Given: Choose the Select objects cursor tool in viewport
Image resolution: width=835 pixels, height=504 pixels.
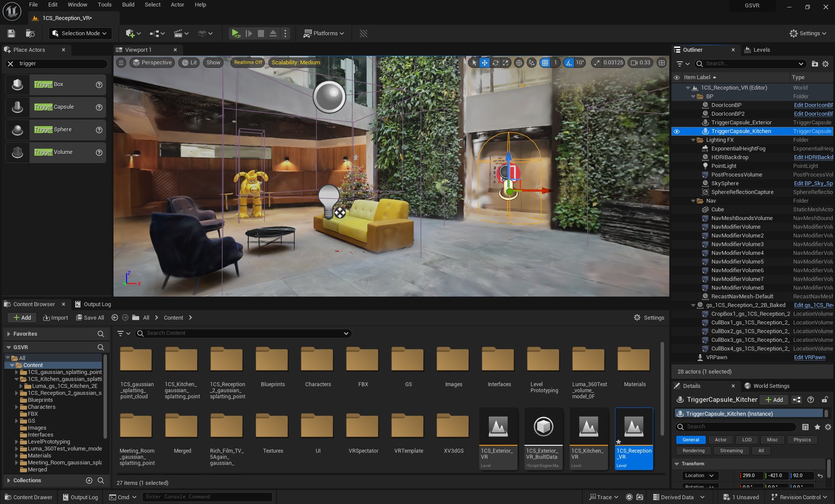Looking at the screenshot, I should (474, 63).
